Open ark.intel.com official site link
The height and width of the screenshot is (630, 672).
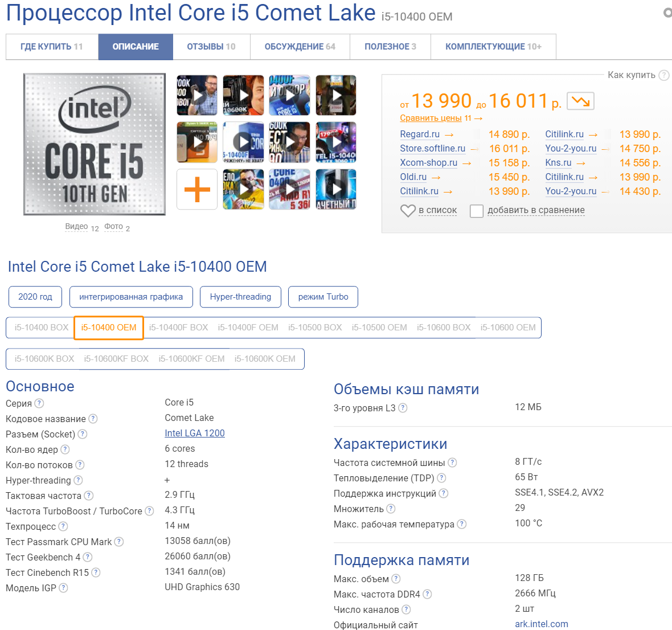click(541, 624)
